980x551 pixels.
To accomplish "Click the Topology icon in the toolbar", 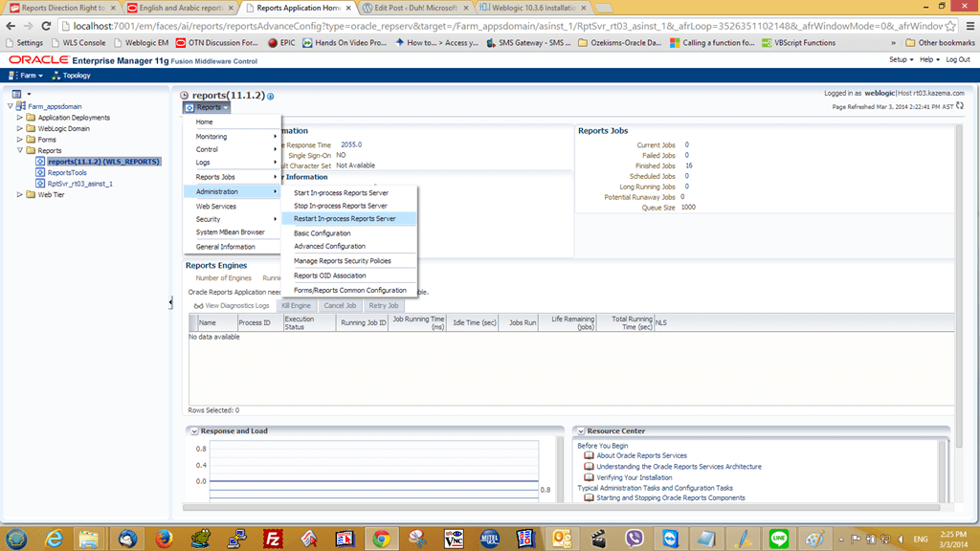I will (x=56, y=76).
